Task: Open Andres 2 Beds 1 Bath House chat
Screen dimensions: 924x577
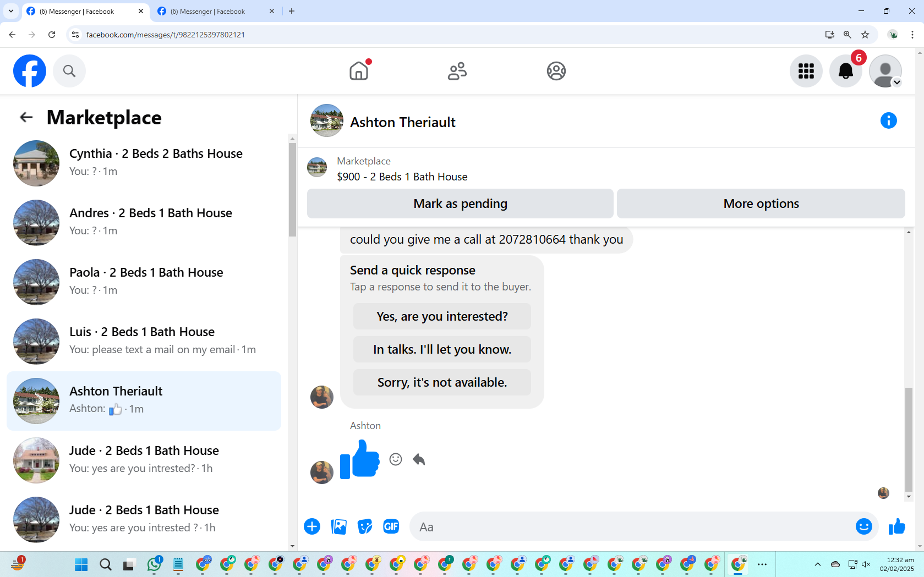Action: click(144, 222)
